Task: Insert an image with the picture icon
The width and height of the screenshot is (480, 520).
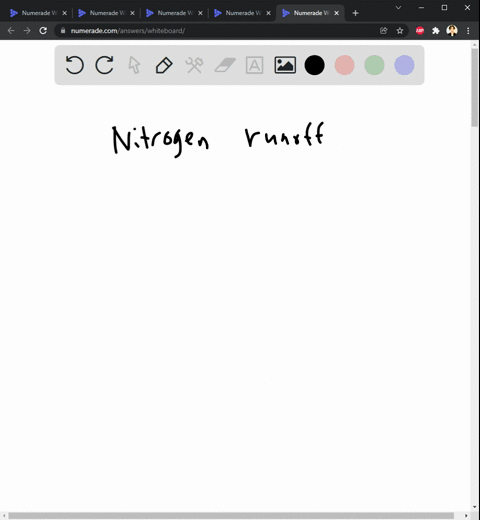Action: 285,65
